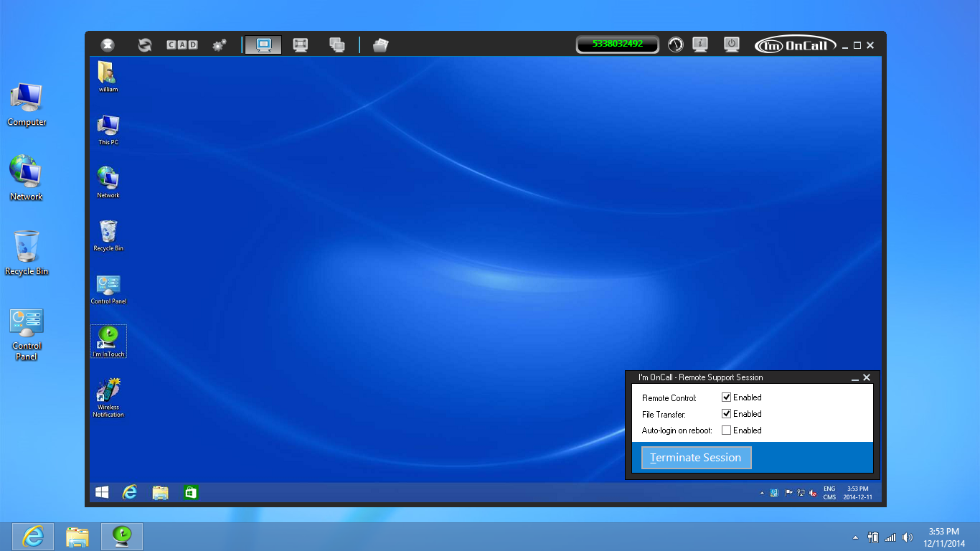Click the Terminate Session button
This screenshot has width=980, height=551.
pos(696,458)
